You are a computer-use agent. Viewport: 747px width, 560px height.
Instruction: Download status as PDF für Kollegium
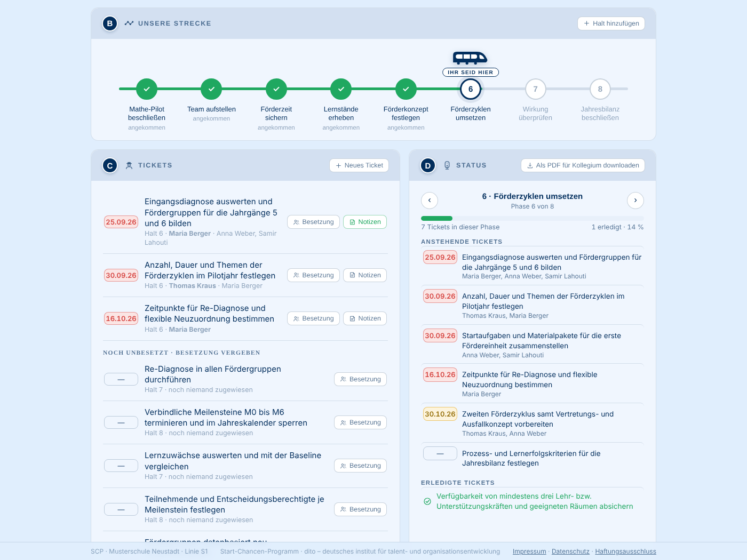(583, 165)
